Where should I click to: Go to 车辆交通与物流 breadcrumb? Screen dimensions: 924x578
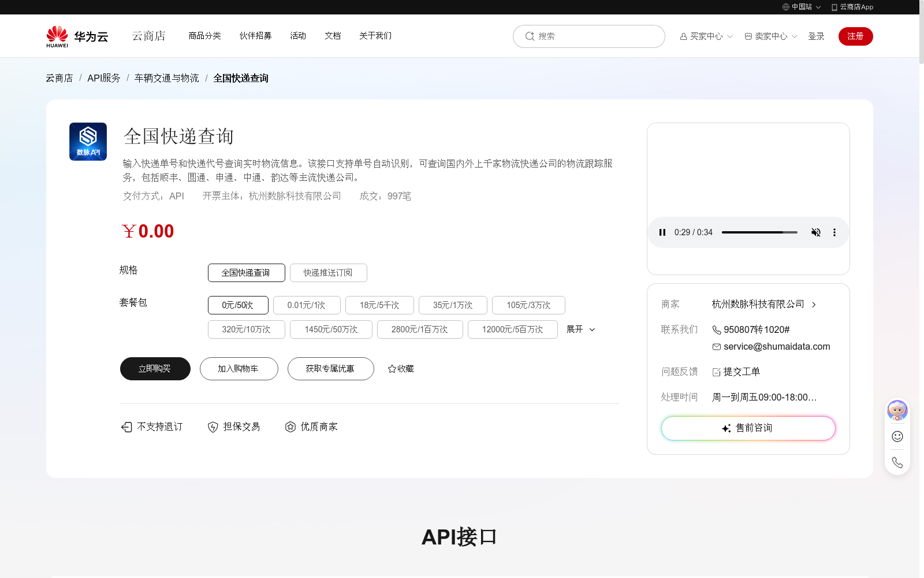[166, 78]
